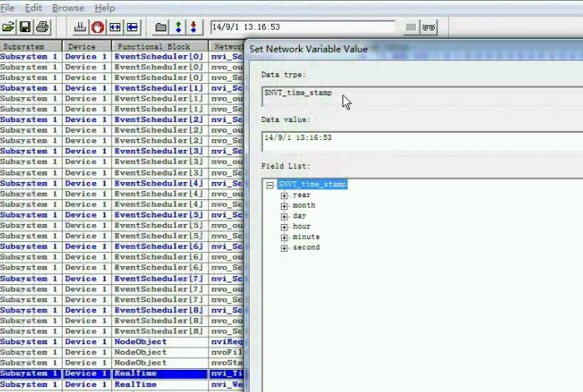Open the Edit menu

(x=33, y=7)
